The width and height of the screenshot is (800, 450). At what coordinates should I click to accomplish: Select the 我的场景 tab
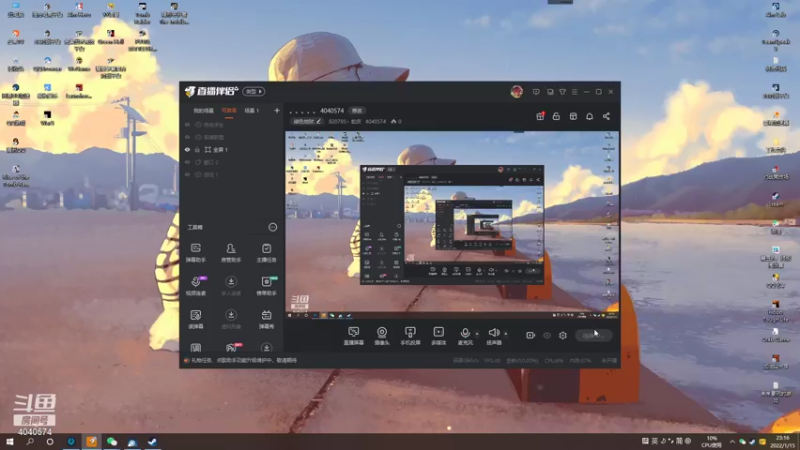pyautogui.click(x=203, y=111)
